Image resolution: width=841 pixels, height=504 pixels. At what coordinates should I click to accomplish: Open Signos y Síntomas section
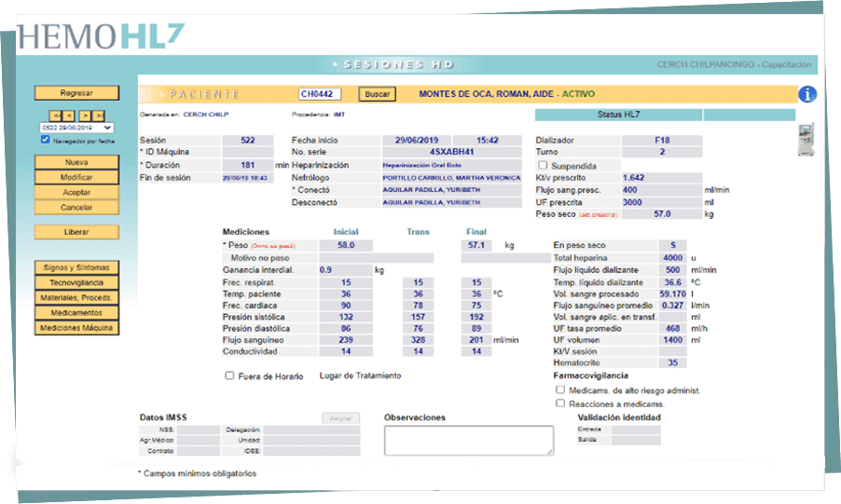[76, 267]
